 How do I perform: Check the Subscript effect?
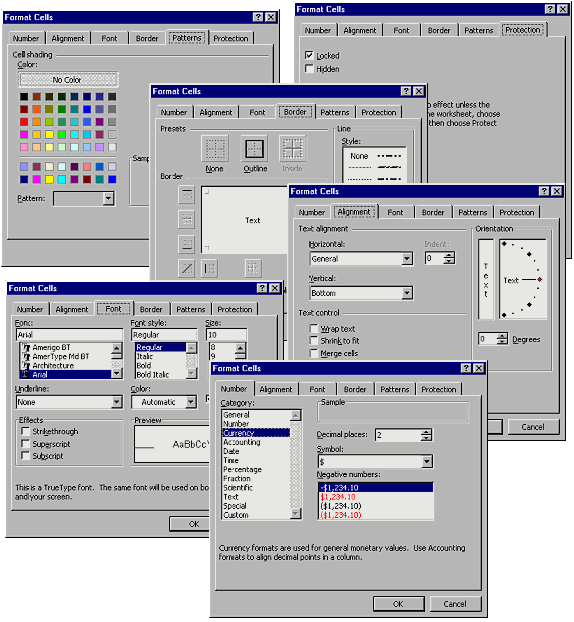pos(25,455)
